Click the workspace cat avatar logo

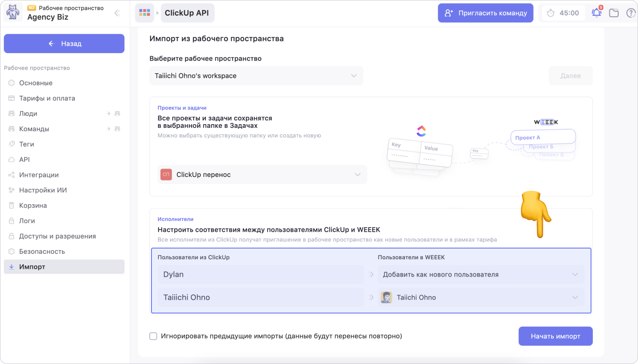(13, 13)
